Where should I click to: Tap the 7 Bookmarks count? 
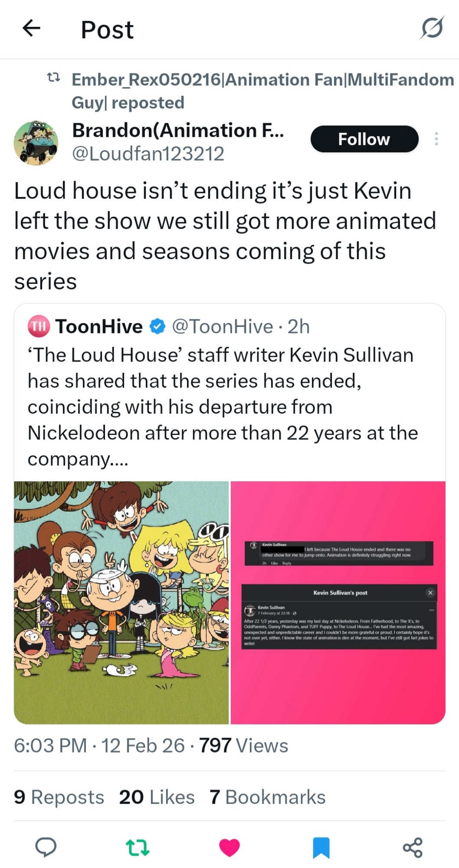coord(267,797)
